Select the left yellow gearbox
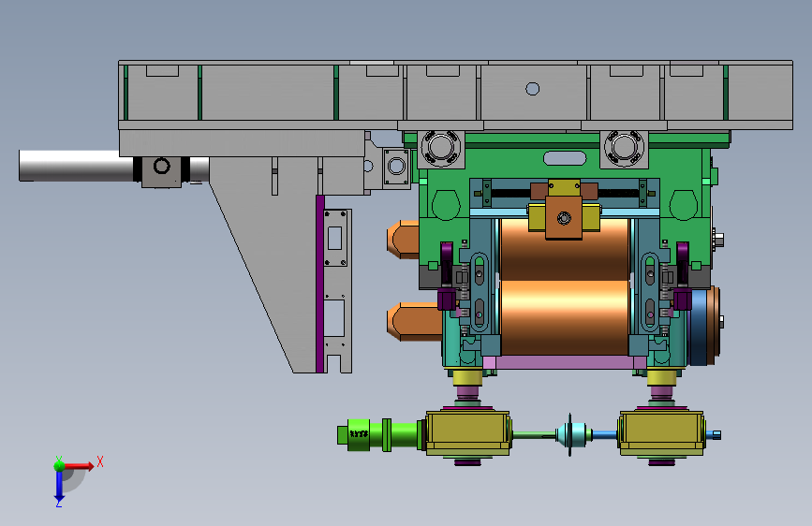This screenshot has height=526, width=812. 467,433
